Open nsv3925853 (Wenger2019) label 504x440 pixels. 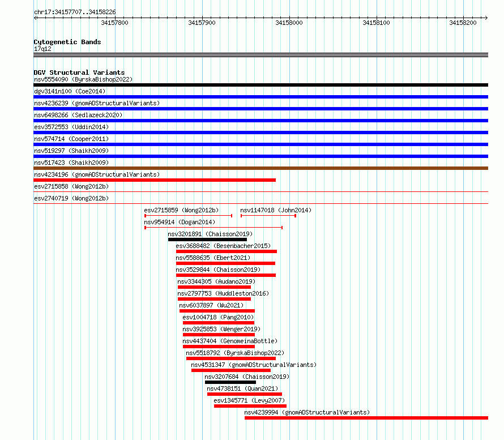point(221,329)
